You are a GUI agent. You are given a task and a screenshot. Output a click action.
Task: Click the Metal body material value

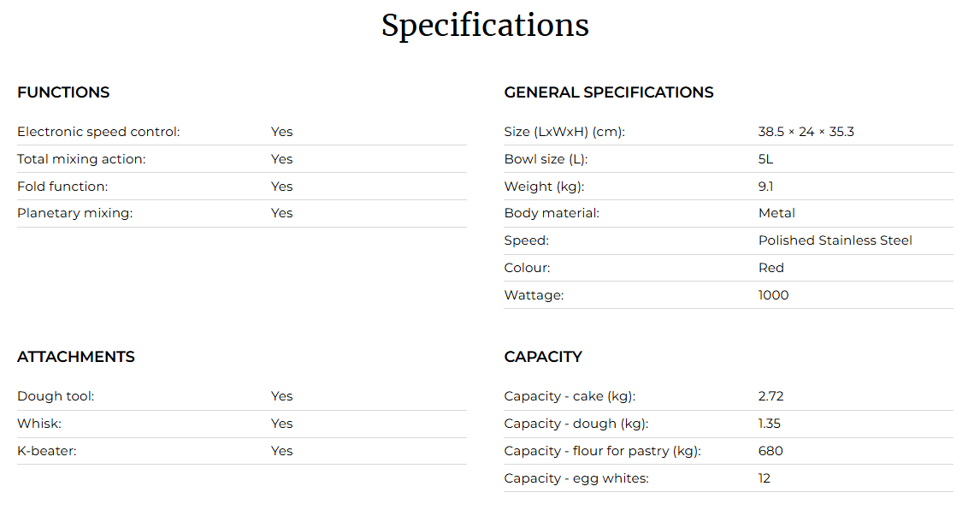coord(776,213)
